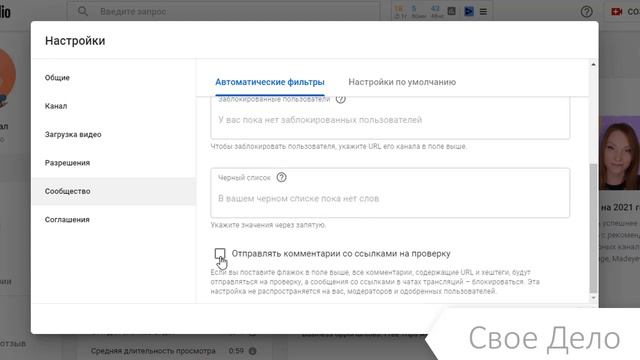Open the help icon in the top bar
This screenshot has width=640, height=360.
click(x=587, y=12)
